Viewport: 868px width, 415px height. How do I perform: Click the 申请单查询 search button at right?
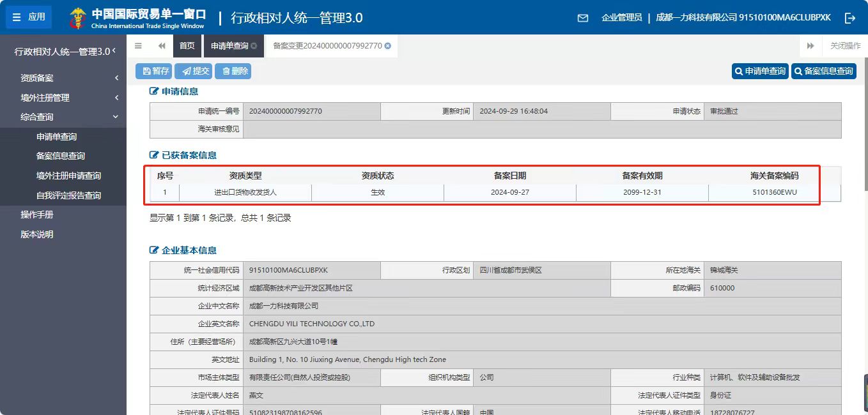pos(760,71)
